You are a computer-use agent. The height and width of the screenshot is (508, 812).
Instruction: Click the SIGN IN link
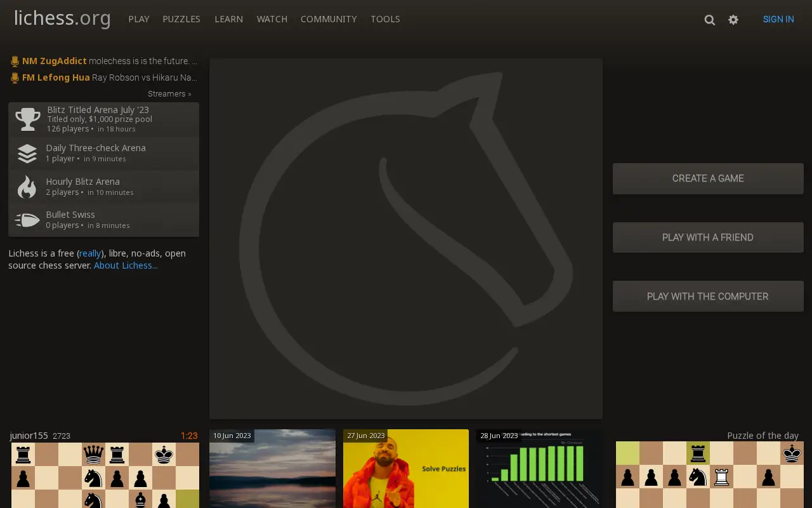[x=778, y=19]
